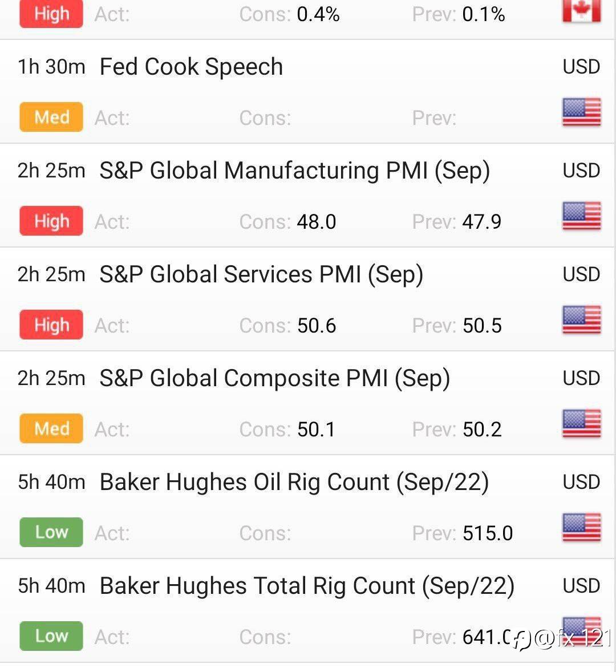
Task: Tap the Med badge under Fed Cook Speech
Action: (x=51, y=117)
